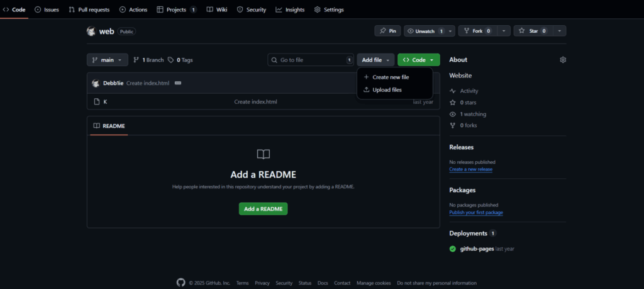Open the Packages heading link

click(462, 190)
